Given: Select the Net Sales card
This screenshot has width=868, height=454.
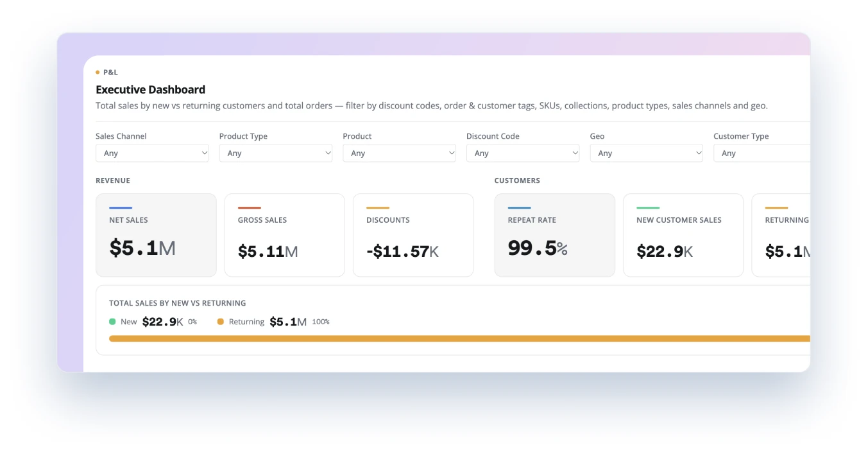Looking at the screenshot, I should click(156, 235).
